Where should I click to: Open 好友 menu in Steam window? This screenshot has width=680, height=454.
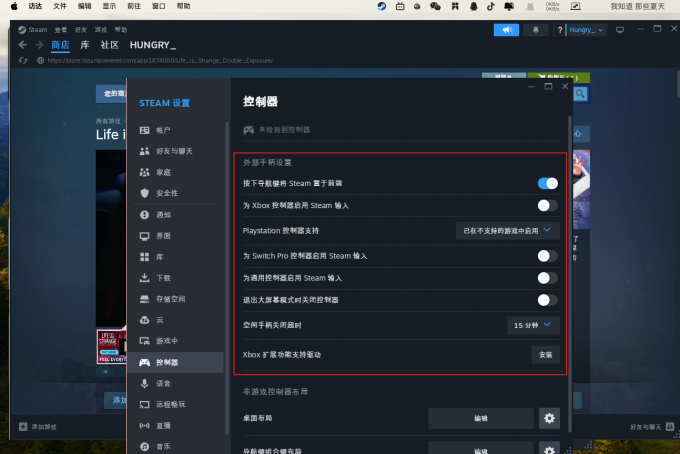[81, 29]
